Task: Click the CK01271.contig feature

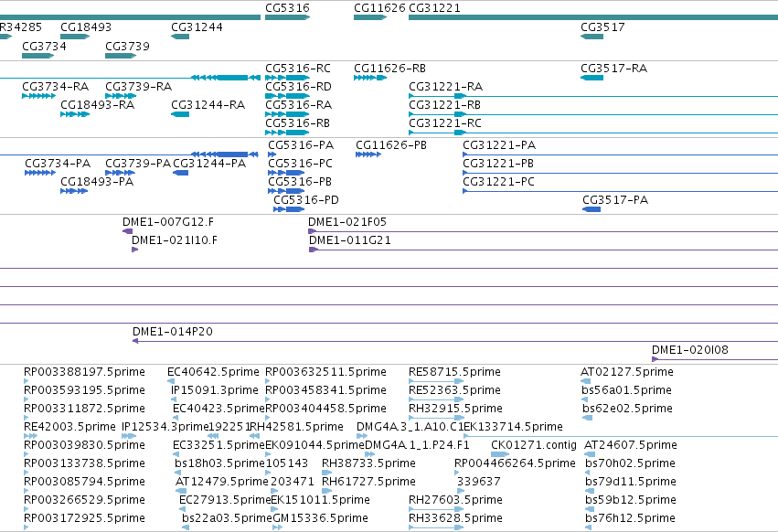Action: pos(500,454)
